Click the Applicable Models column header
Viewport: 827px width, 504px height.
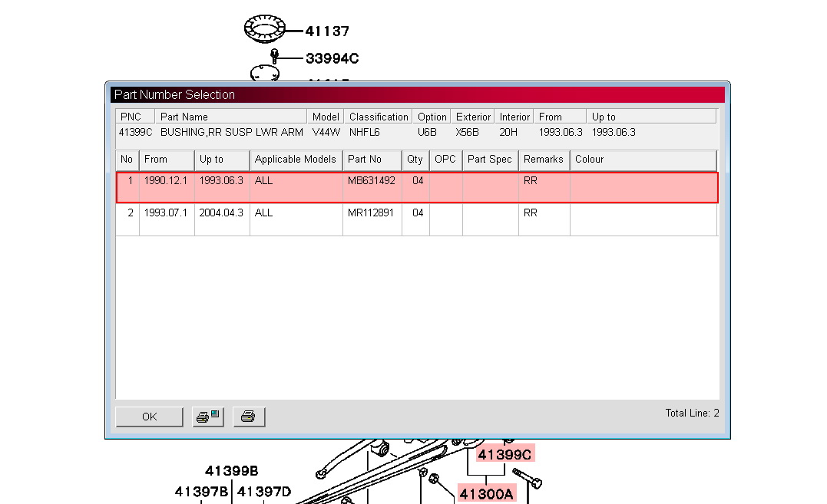(x=296, y=160)
